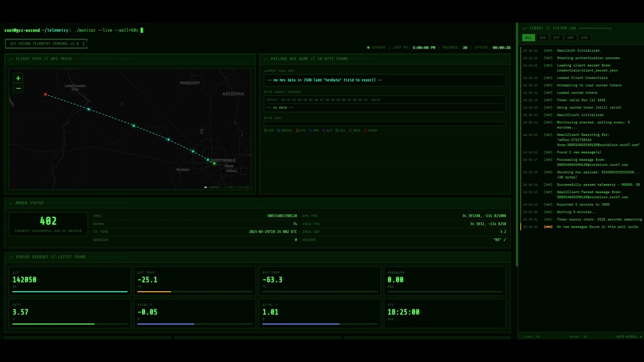This screenshot has width=644, height=362.
Task: Click the RECORDS count 30
Action: click(x=465, y=48)
